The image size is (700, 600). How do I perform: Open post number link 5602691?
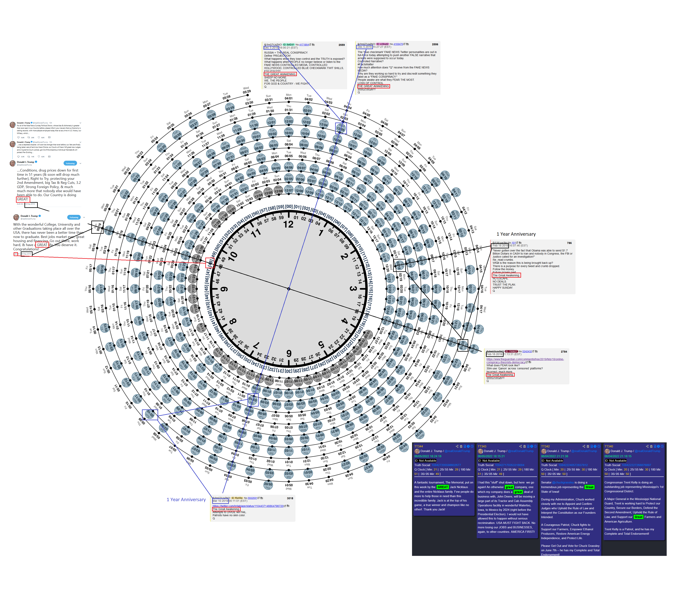pos(252,498)
